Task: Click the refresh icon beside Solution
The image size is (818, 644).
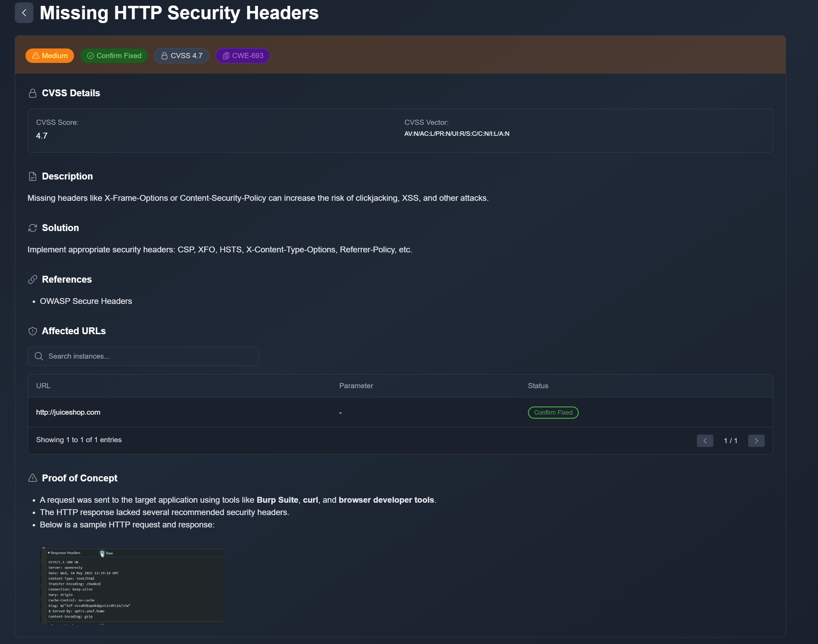Action: click(x=32, y=228)
